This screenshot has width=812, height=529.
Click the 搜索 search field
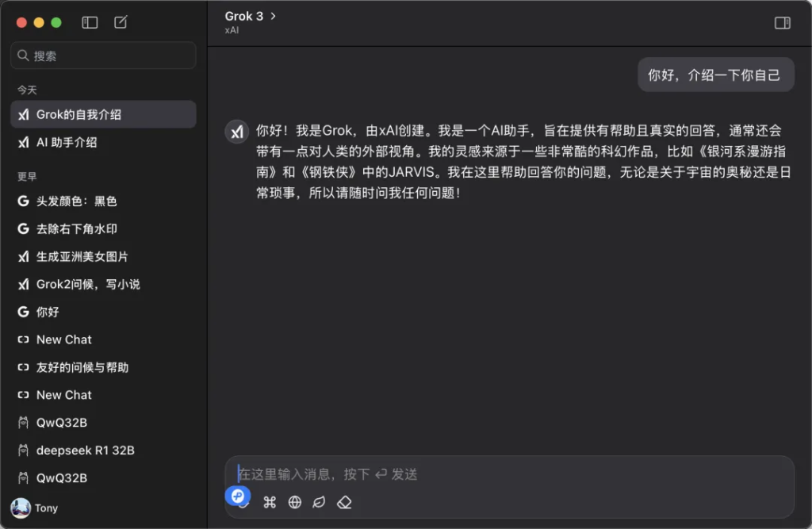103,56
